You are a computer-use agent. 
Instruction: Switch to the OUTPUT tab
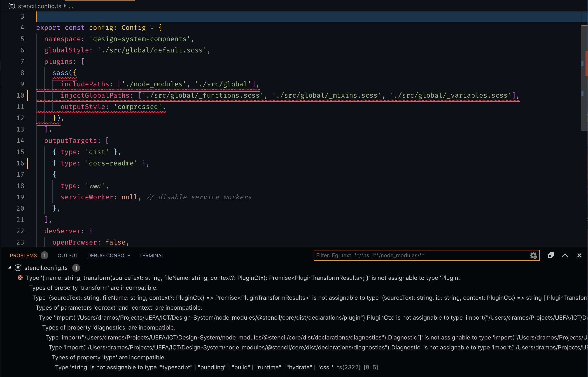coord(68,255)
